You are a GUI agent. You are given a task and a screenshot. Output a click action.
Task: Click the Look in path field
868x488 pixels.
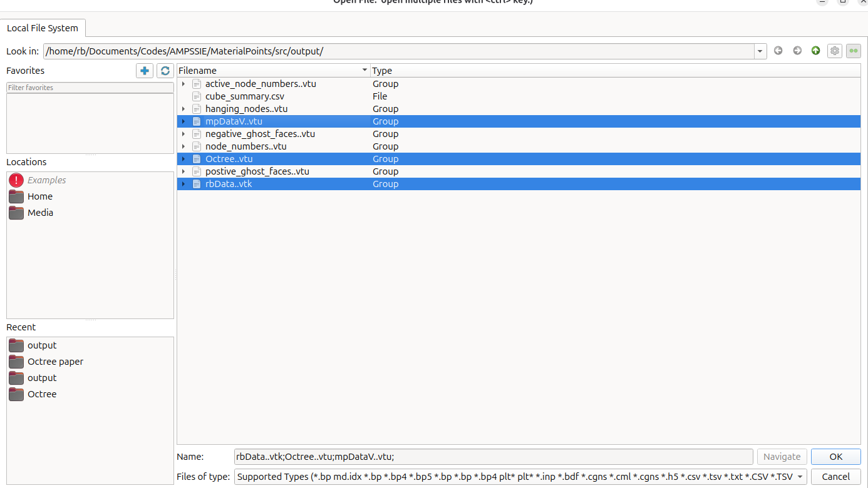pyautogui.click(x=398, y=51)
